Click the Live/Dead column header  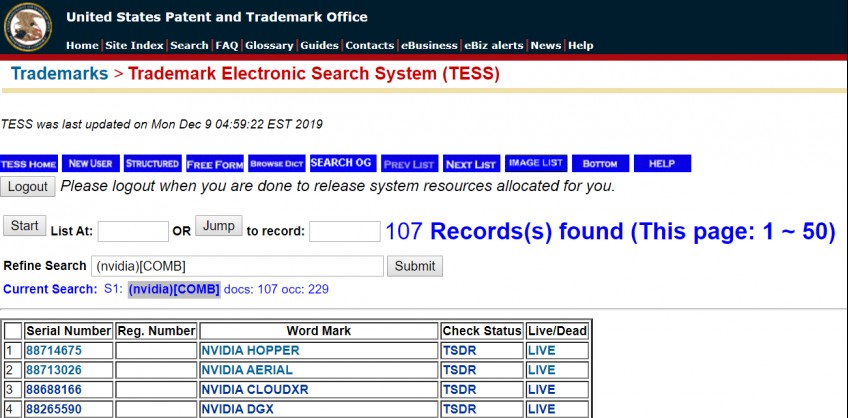tap(557, 331)
